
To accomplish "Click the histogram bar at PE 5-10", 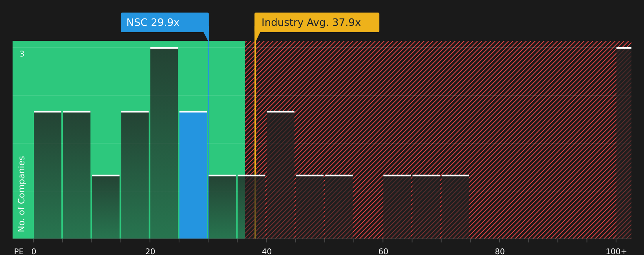I will (77, 175).
